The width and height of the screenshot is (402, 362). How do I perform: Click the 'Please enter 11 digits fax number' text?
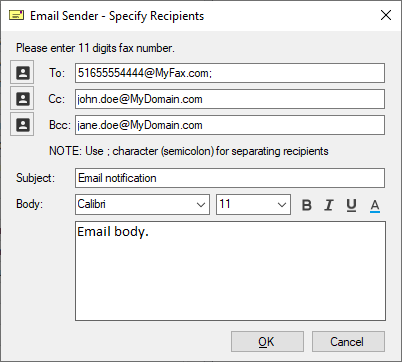pyautogui.click(x=95, y=48)
